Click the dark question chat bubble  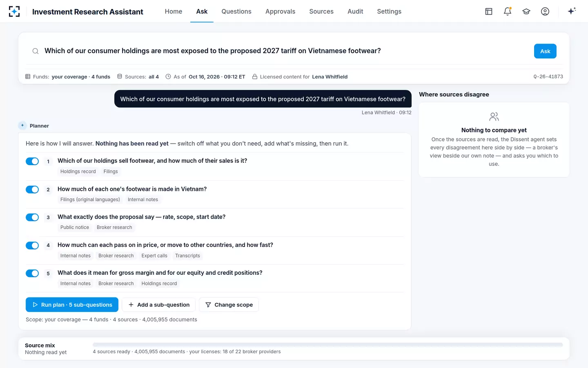[263, 99]
